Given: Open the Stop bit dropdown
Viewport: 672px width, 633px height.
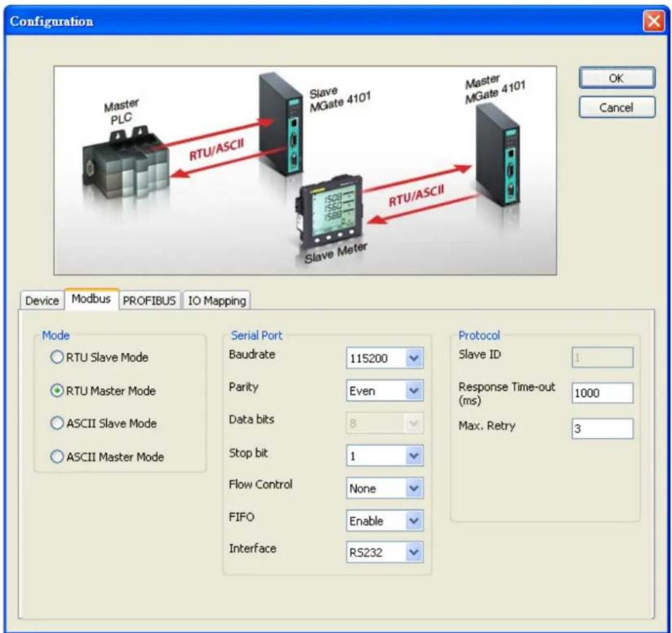Looking at the screenshot, I should [384, 456].
